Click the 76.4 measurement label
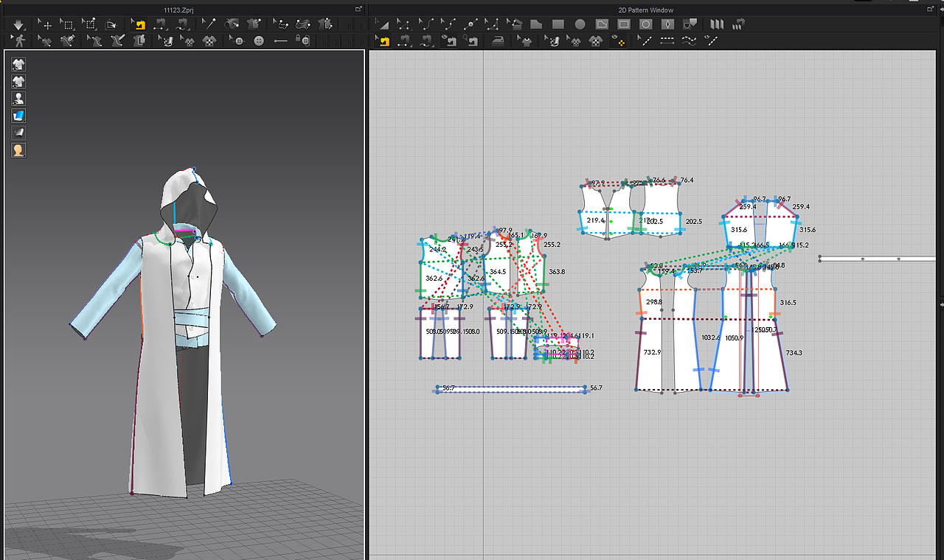This screenshot has width=944, height=560. [687, 181]
